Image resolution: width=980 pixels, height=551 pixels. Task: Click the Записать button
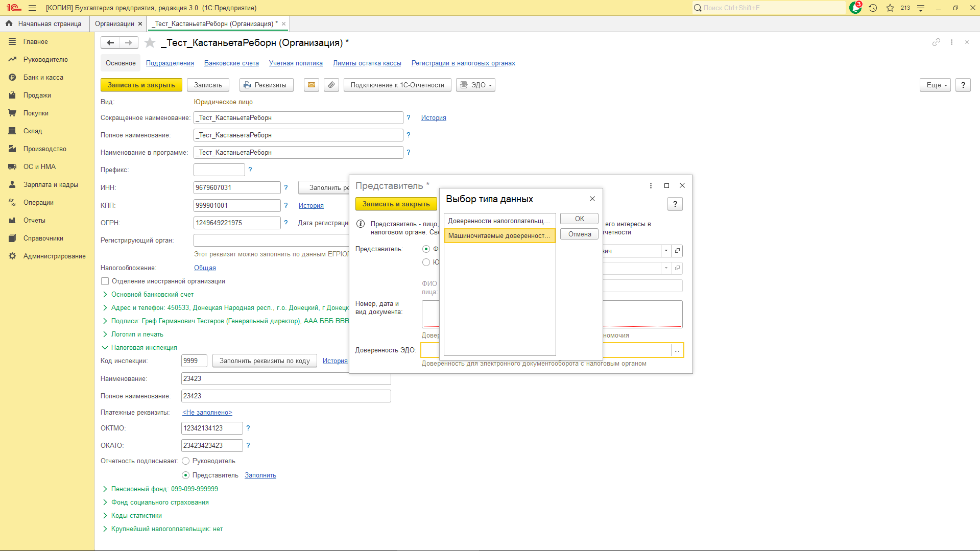tap(208, 85)
